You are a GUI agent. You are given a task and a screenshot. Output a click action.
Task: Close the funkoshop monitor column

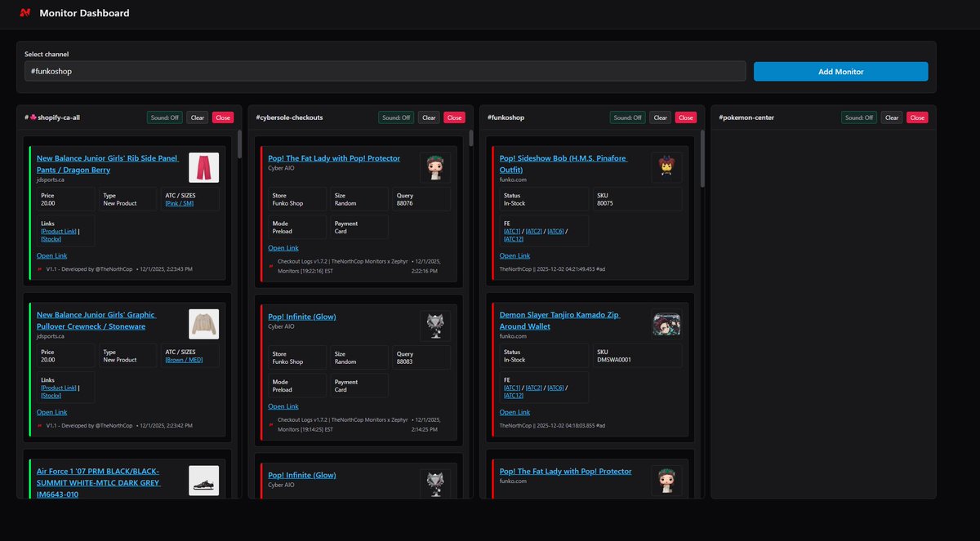[686, 118]
